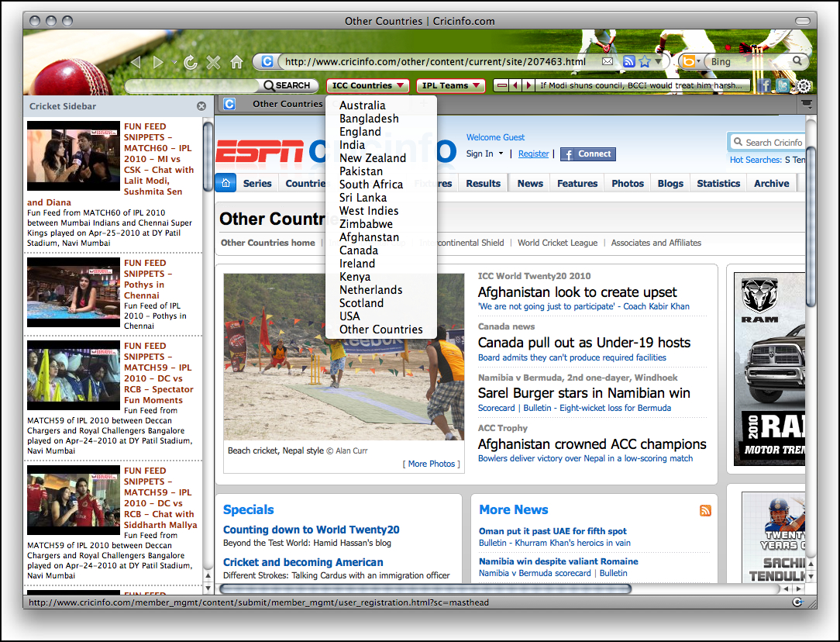Expand the ICC Countries dropdown
The image size is (840, 642).
(368, 86)
